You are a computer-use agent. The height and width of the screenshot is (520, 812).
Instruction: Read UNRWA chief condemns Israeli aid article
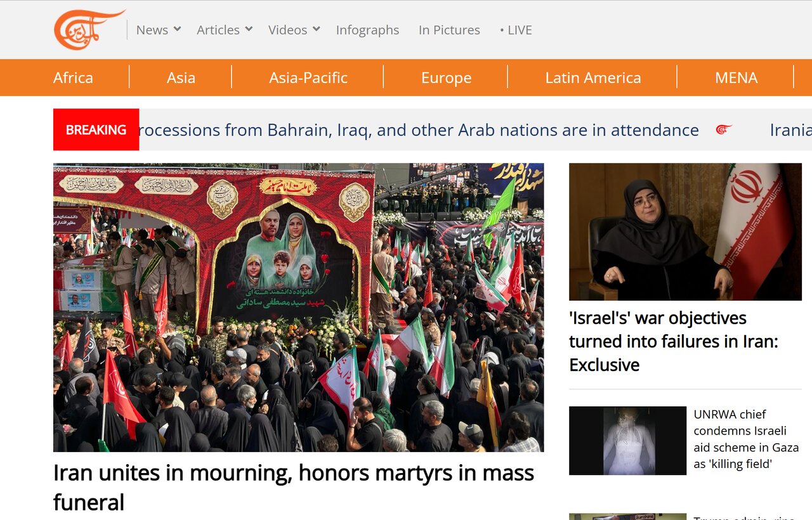(746, 439)
